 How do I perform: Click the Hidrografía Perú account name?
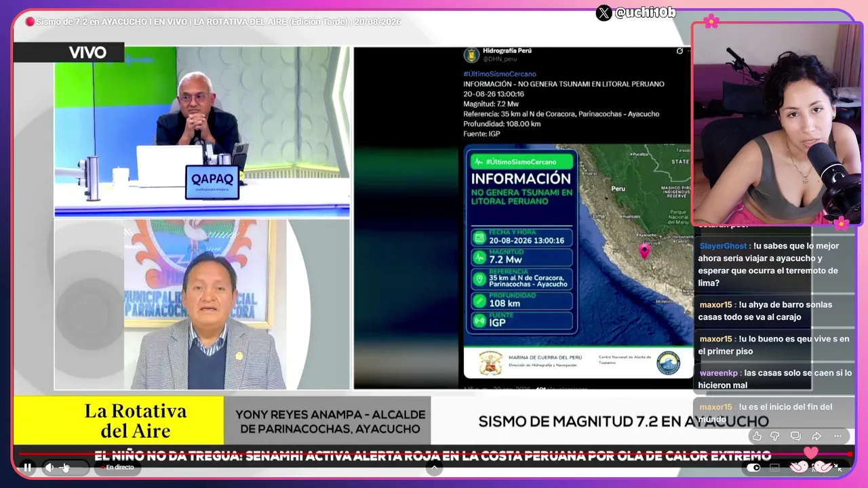coord(507,50)
